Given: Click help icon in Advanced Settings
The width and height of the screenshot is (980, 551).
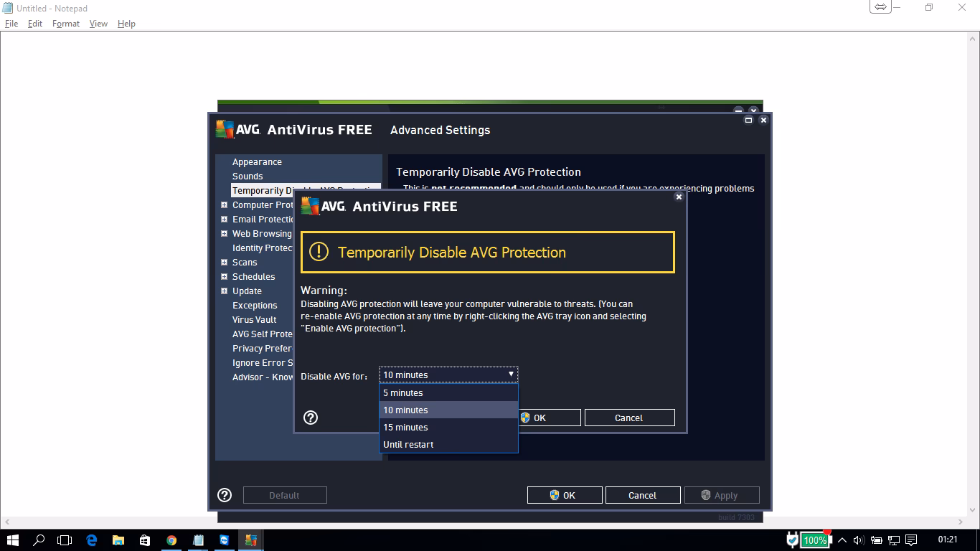Looking at the screenshot, I should click(x=225, y=495).
